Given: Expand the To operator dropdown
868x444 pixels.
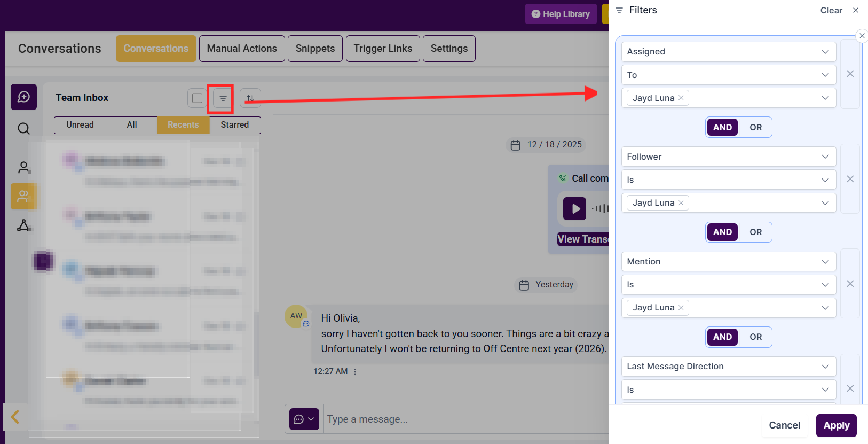Looking at the screenshot, I should (x=729, y=75).
